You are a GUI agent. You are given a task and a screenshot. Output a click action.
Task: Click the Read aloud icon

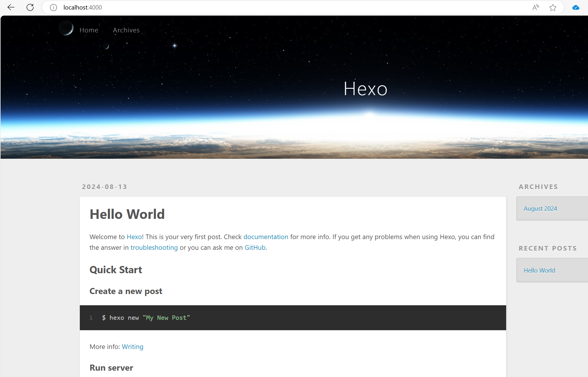[535, 8]
